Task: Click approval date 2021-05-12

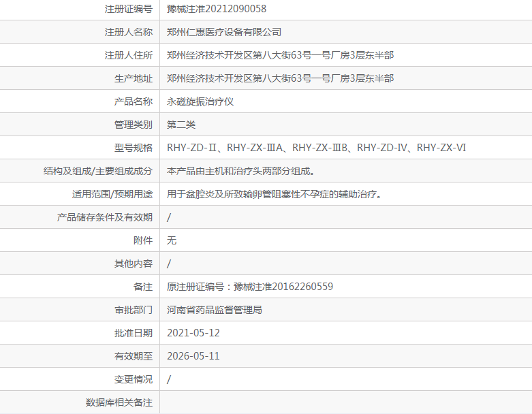Action: pos(193,333)
